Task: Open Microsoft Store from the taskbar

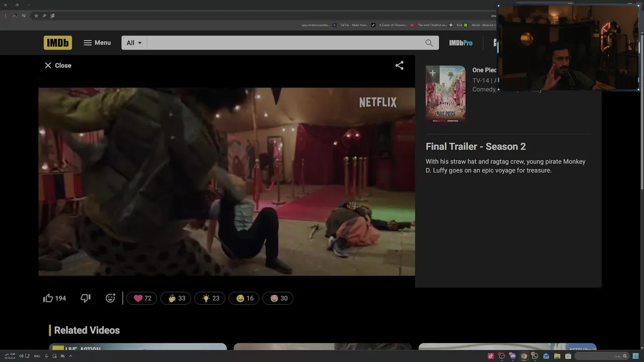Action: [568, 356]
